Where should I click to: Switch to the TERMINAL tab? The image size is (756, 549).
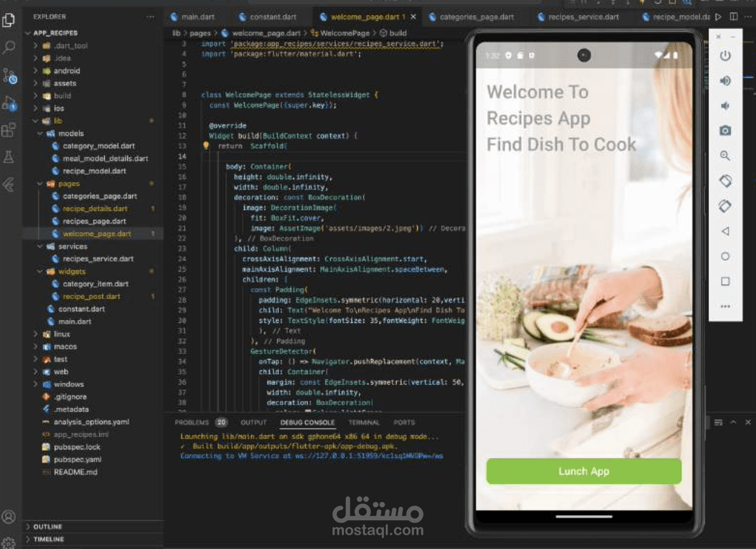coord(364,423)
